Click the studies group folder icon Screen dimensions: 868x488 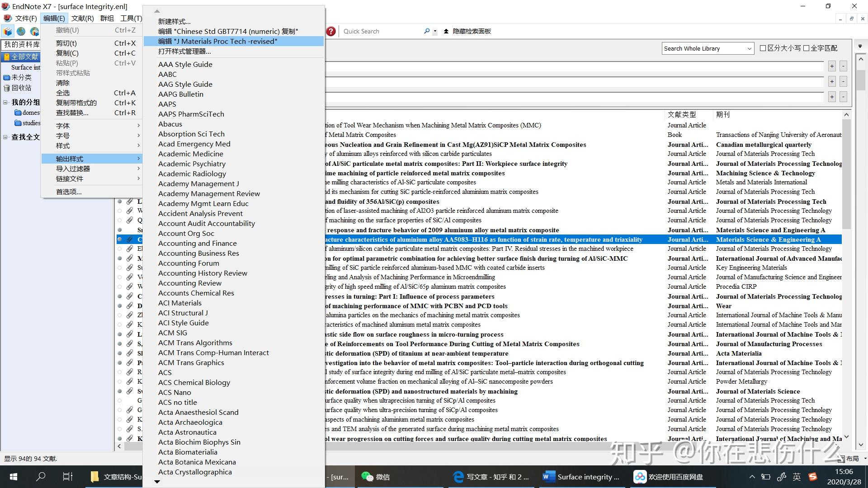[18, 123]
